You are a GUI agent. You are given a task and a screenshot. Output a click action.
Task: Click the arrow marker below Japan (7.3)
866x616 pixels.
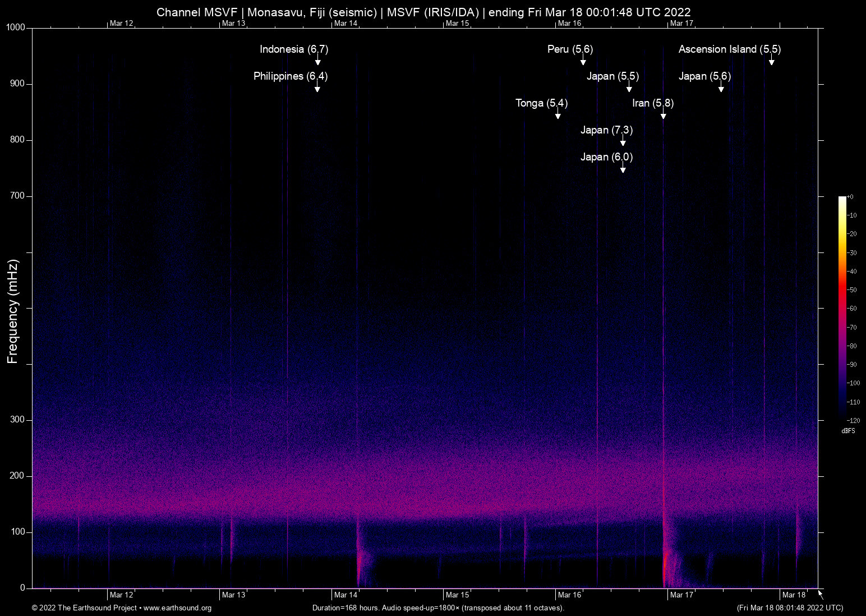point(623,141)
